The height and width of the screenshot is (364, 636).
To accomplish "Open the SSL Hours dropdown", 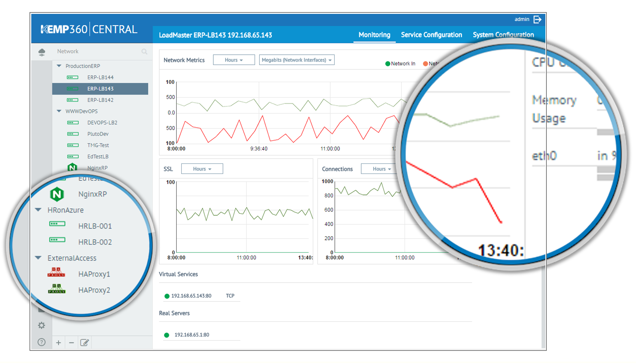I will coord(202,169).
